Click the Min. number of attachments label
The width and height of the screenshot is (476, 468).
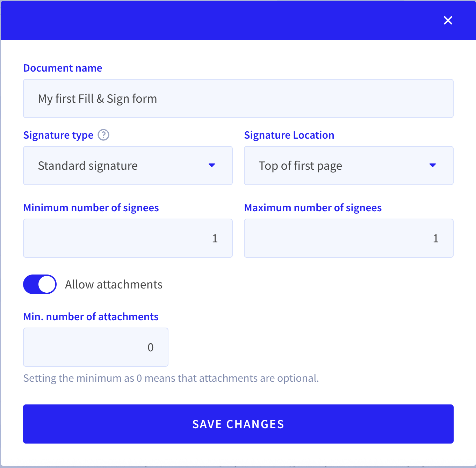pyautogui.click(x=91, y=316)
